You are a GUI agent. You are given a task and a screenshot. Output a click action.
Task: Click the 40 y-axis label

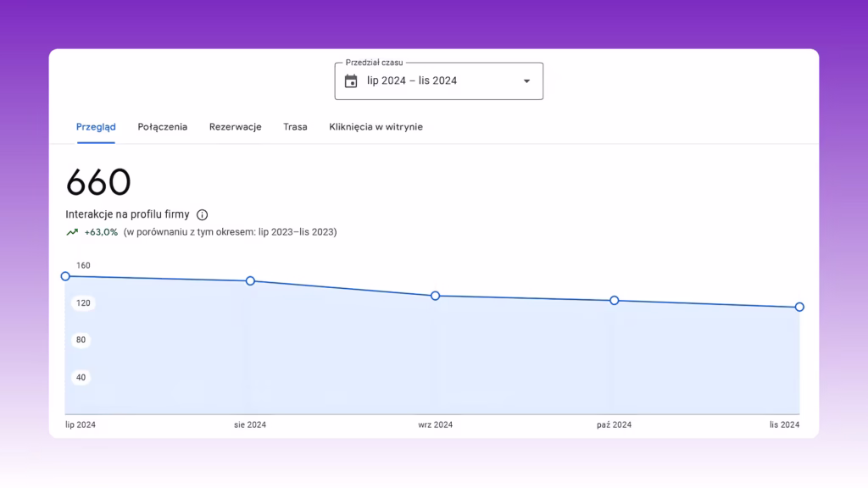pos(81,377)
